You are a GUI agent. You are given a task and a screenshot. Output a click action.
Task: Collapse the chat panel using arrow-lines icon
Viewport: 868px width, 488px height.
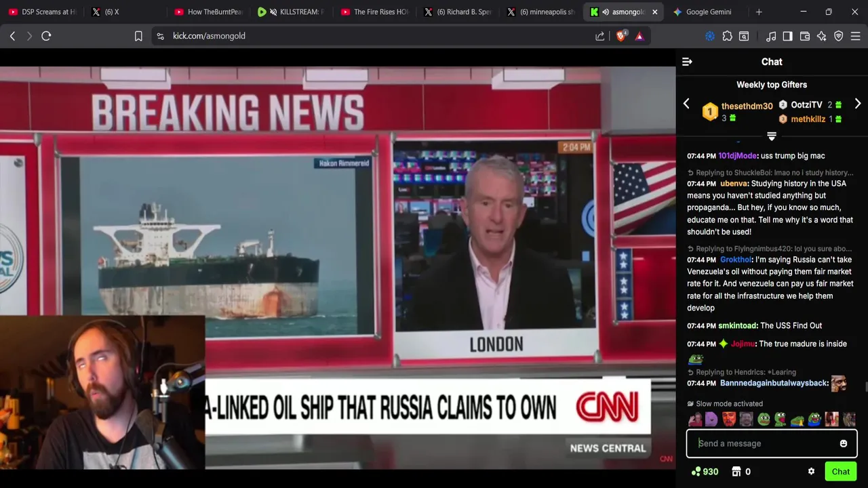tap(687, 62)
